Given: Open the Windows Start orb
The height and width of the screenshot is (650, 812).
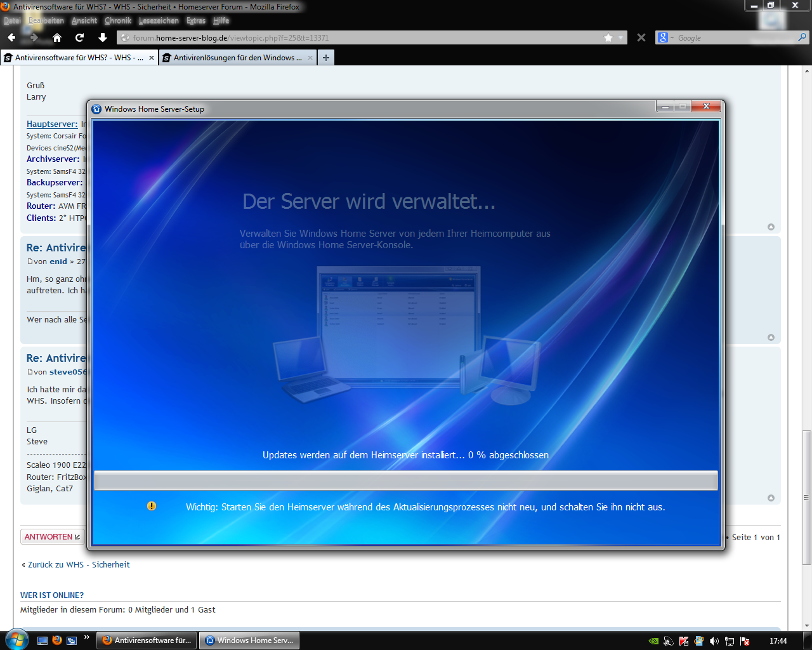Looking at the screenshot, I should (x=16, y=640).
